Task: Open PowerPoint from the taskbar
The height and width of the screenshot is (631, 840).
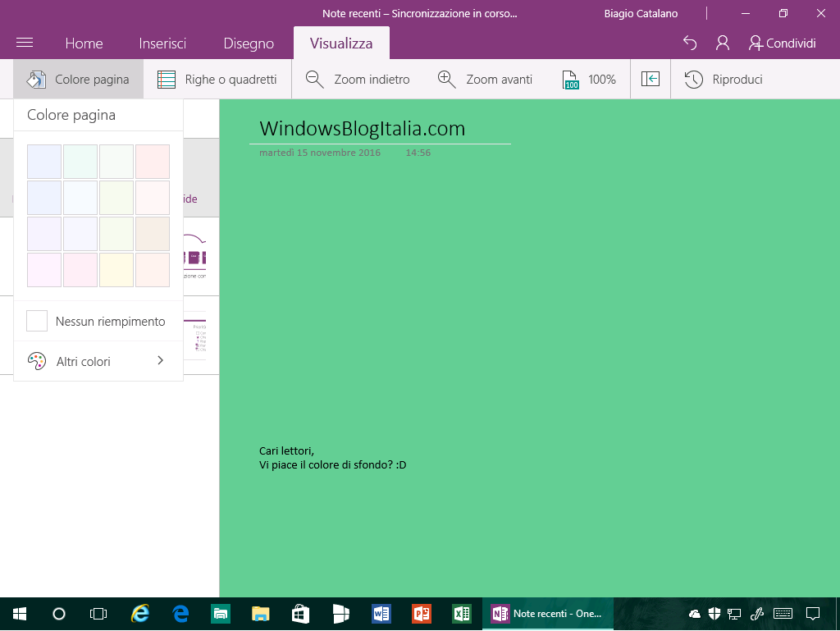Action: [x=421, y=614]
